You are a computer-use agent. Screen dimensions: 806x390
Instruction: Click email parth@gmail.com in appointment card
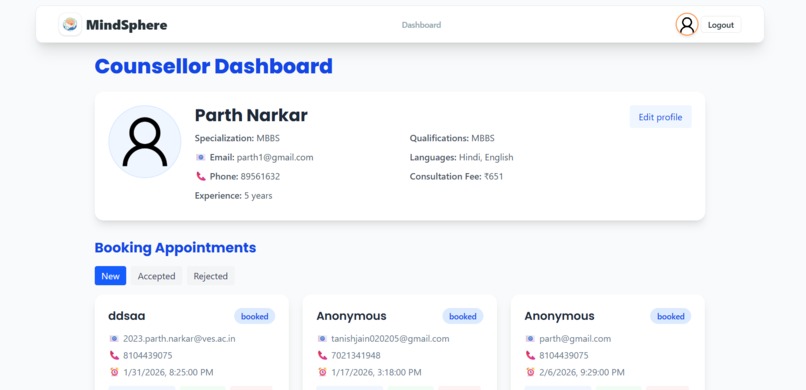(x=575, y=339)
